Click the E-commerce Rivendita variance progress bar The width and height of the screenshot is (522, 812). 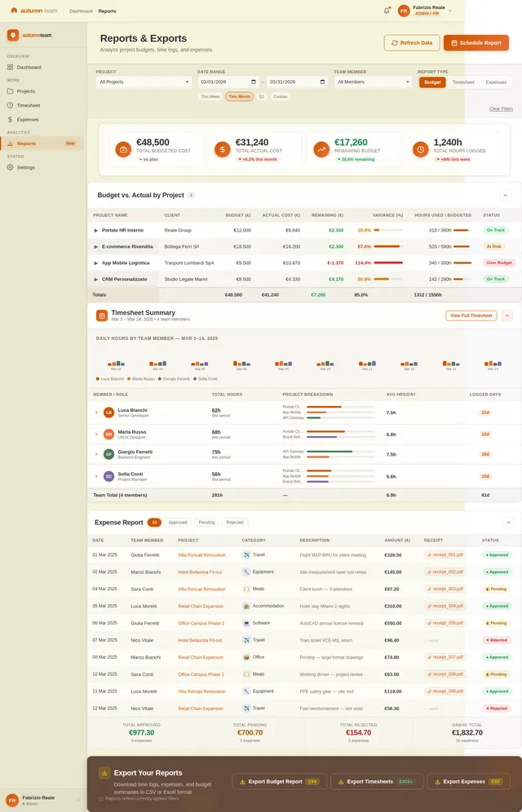[387, 246]
